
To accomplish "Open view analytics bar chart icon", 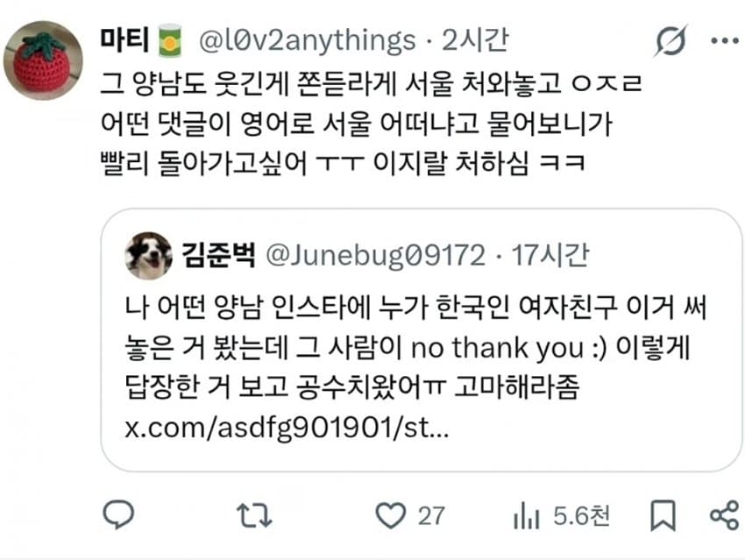I will pyautogui.click(x=527, y=515).
